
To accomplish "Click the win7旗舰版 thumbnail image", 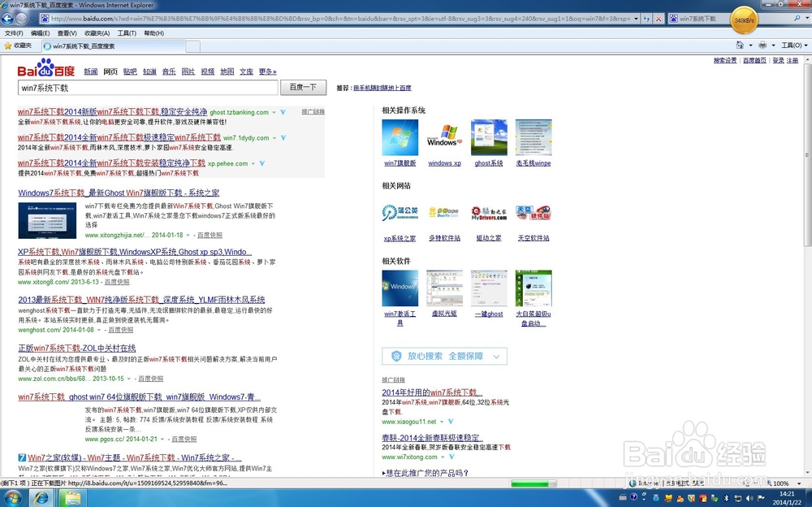I will point(400,137).
